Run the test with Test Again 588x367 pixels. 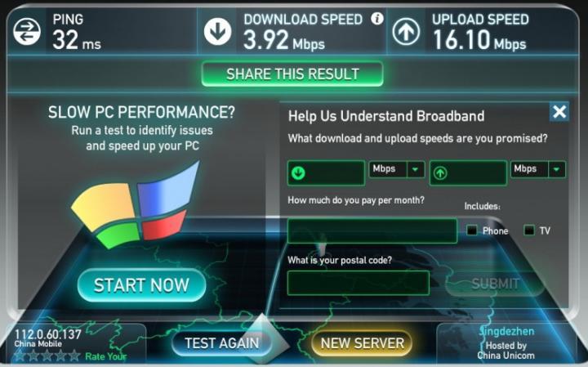(222, 343)
